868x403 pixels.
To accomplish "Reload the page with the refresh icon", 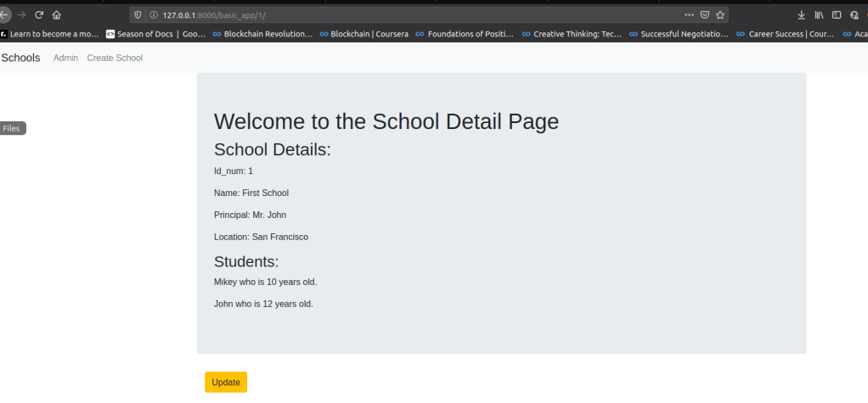I will coord(39,14).
